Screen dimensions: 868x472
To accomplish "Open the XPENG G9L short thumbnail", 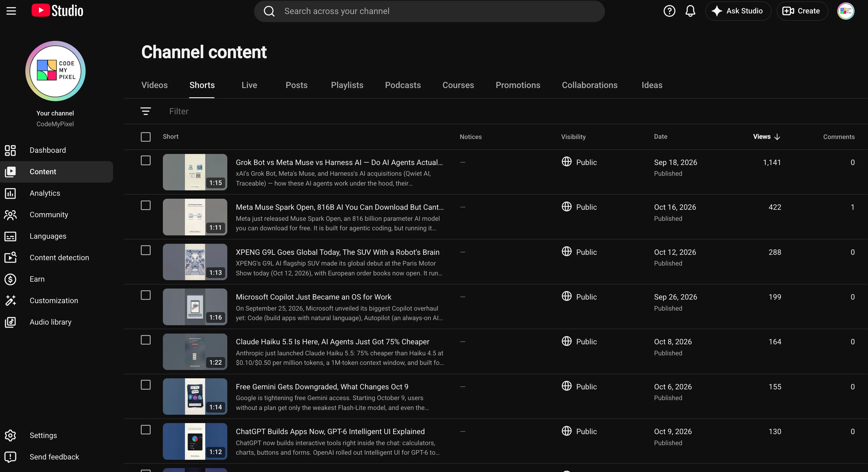I will click(195, 262).
